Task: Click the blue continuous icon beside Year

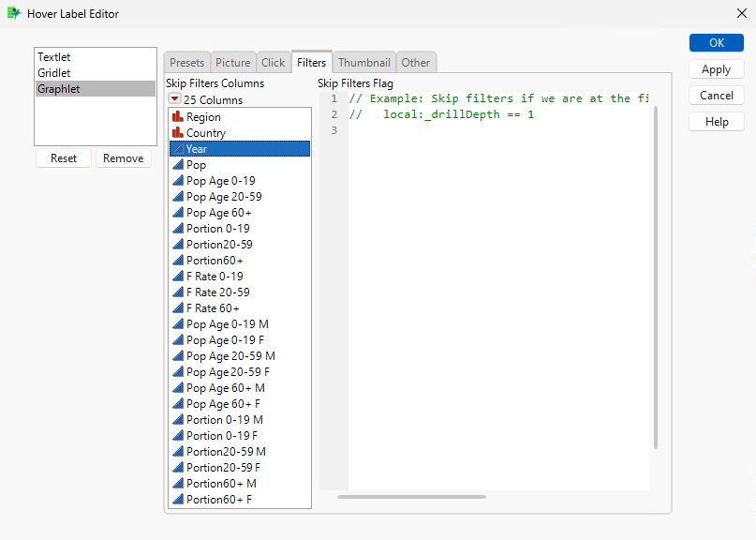Action: (x=177, y=148)
